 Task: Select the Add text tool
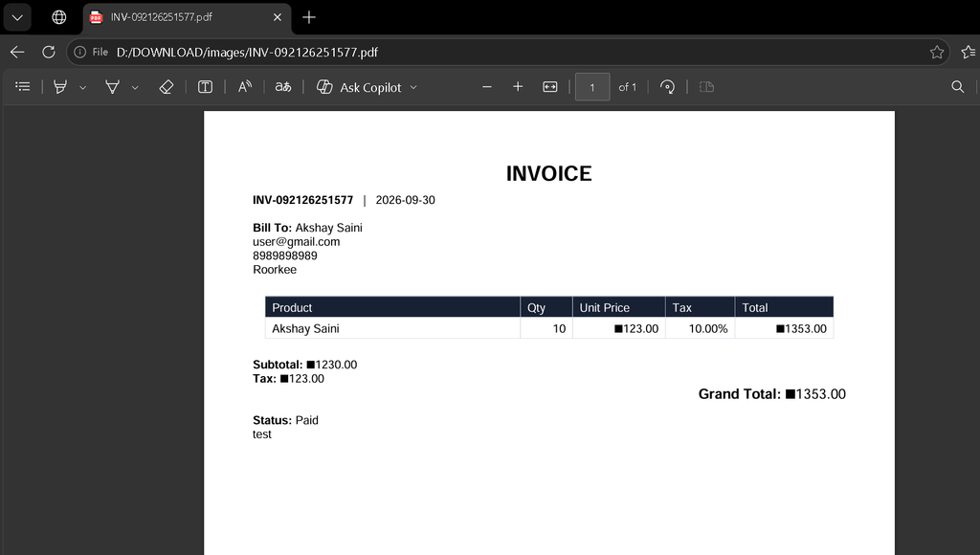click(x=205, y=87)
